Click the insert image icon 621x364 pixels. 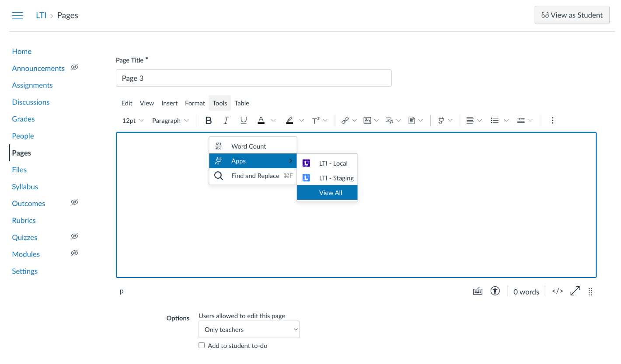(367, 121)
